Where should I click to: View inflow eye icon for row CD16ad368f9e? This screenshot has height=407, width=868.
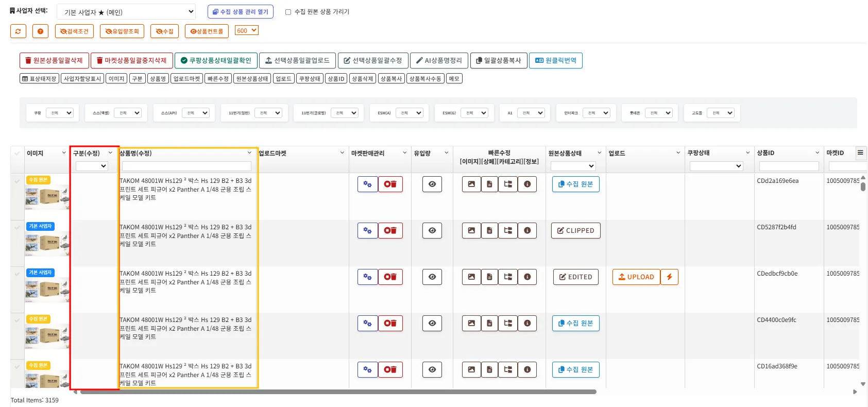coord(432,369)
